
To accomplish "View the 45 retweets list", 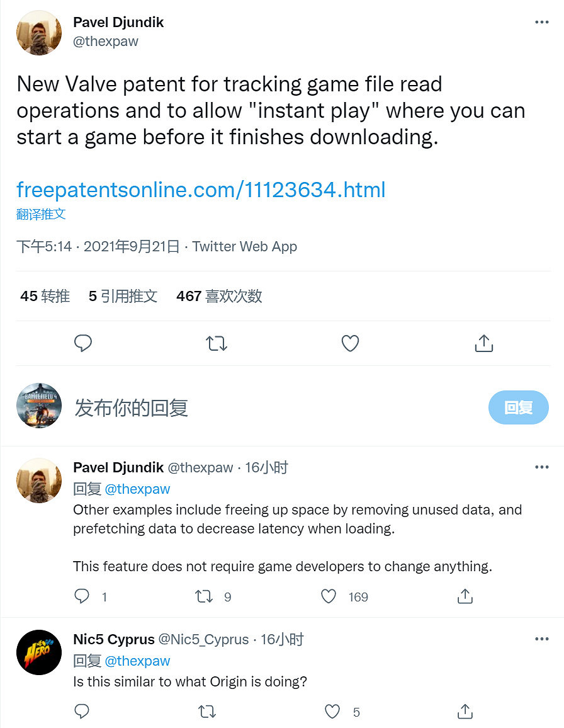I will 44,296.
